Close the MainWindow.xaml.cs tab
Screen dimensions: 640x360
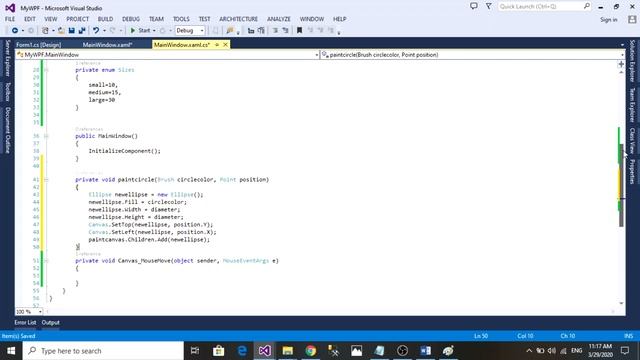point(225,44)
